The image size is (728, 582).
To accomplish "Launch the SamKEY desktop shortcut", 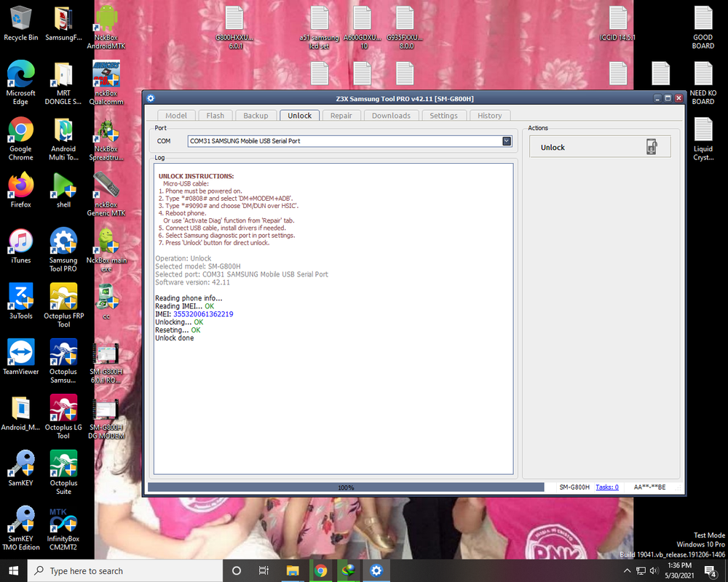I will tap(20, 469).
